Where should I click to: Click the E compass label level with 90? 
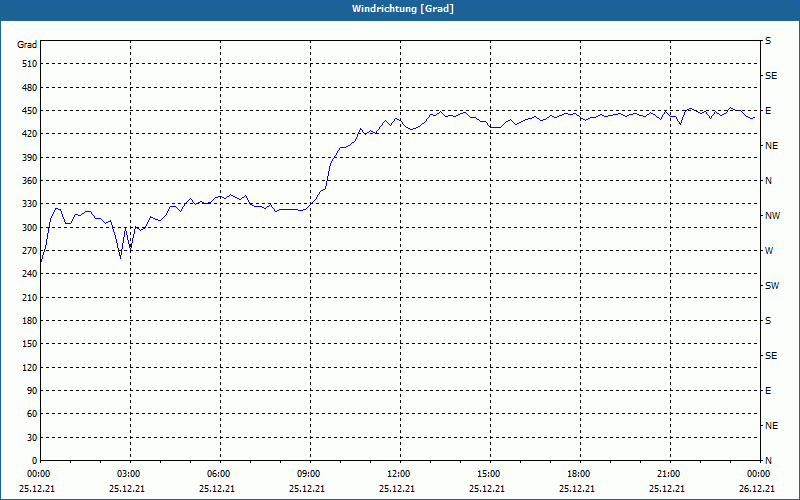768,391
